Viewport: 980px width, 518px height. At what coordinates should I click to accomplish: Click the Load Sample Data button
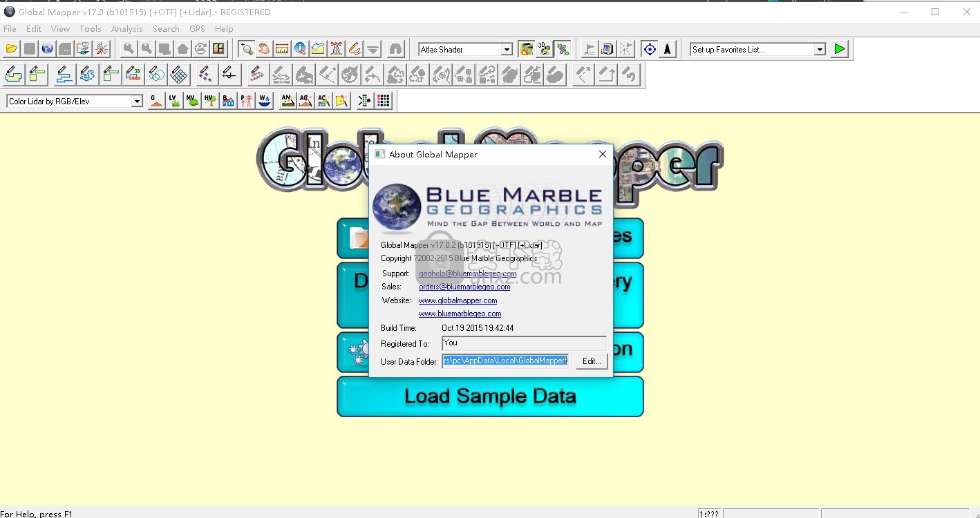pos(490,396)
